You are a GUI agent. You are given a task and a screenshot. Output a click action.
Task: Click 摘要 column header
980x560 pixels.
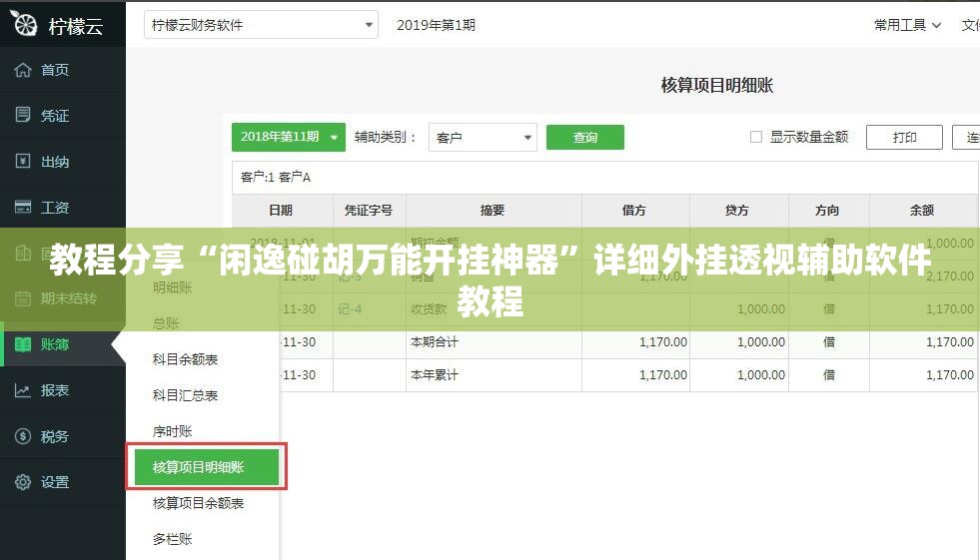[492, 211]
